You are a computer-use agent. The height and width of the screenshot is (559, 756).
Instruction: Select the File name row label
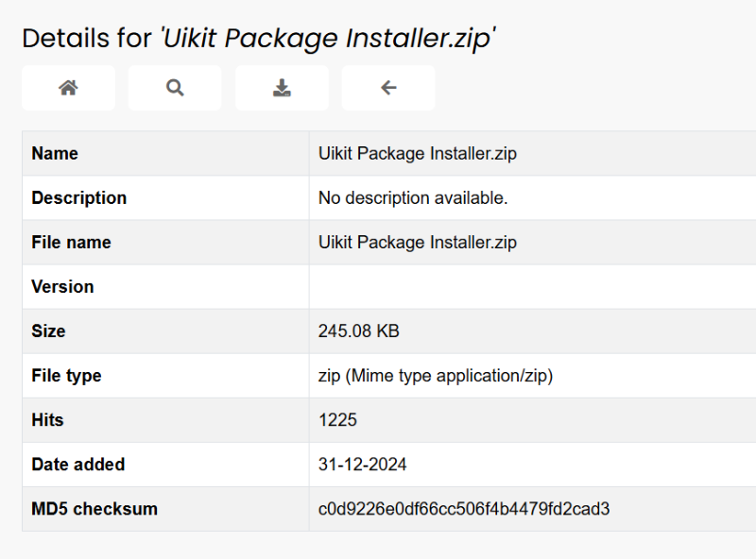click(x=71, y=243)
